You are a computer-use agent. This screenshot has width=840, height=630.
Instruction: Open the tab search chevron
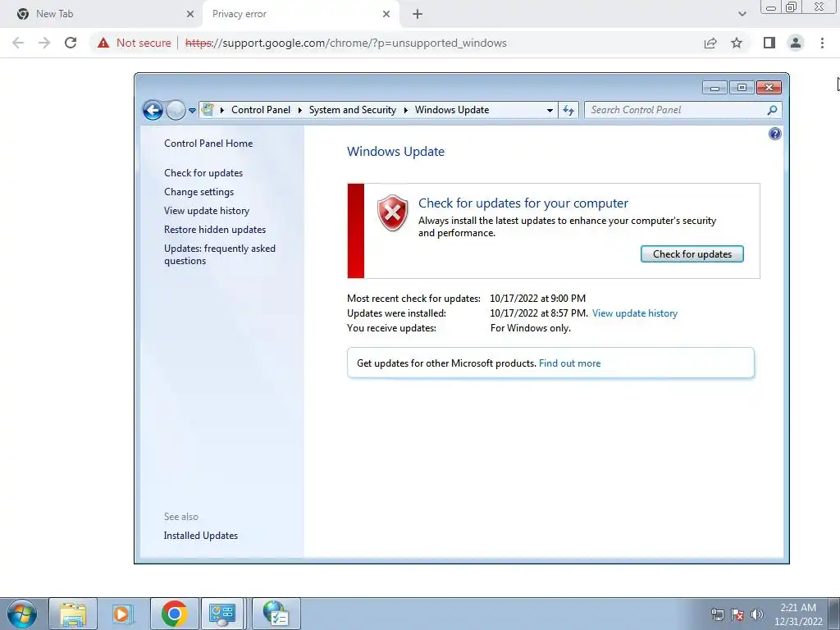click(742, 14)
